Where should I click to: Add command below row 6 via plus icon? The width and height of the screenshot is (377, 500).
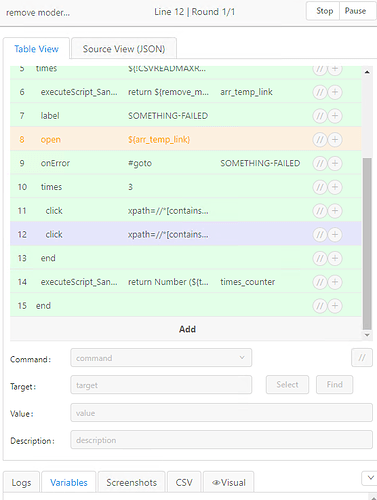click(335, 92)
